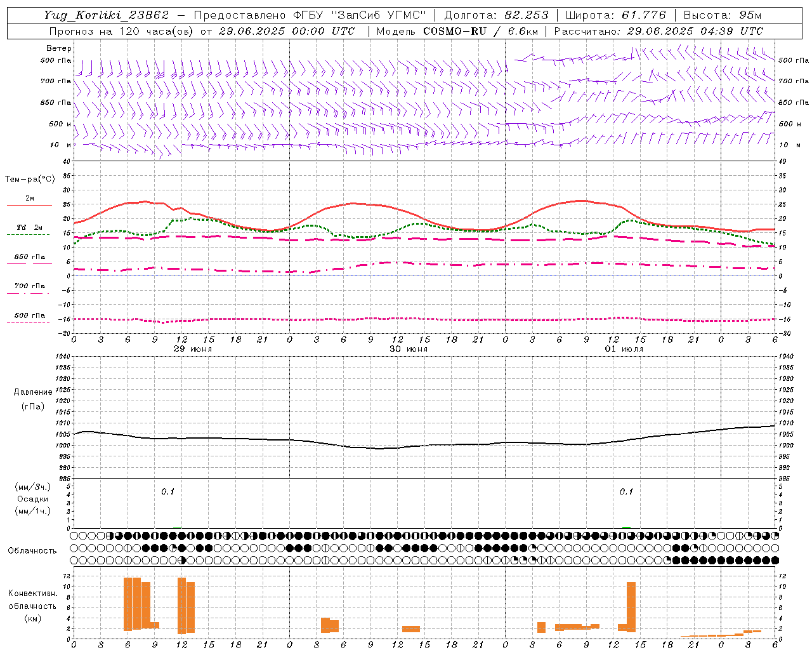Click the Давление pressure panel label
Viewport: 812px width, 650px height.
[x=33, y=392]
